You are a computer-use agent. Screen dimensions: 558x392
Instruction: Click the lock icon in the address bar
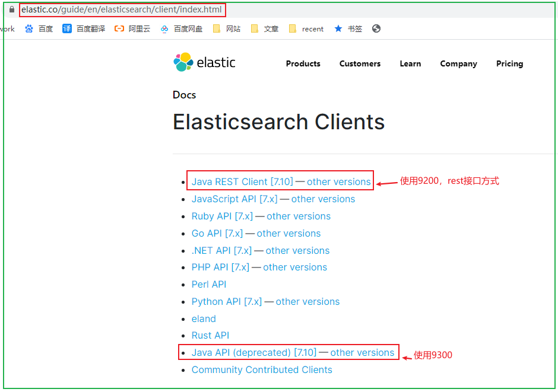click(12, 9)
